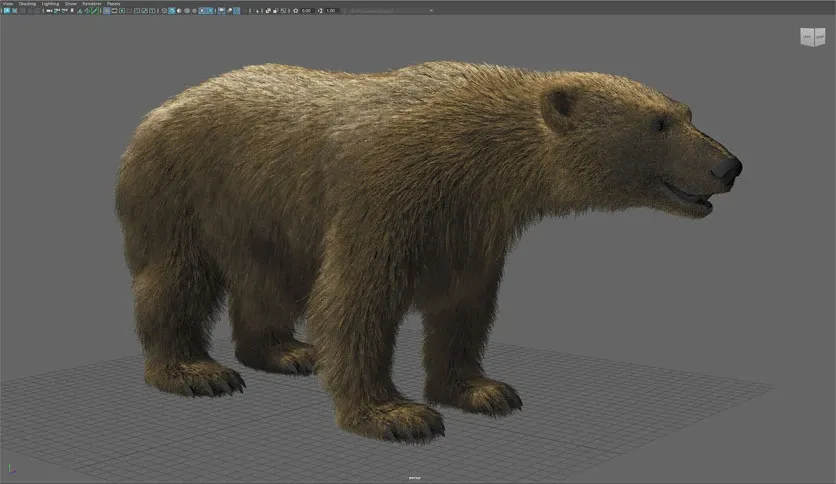Click the exposure icon beside the 0.00 field
The height and width of the screenshot is (484, 836).
coord(295,11)
